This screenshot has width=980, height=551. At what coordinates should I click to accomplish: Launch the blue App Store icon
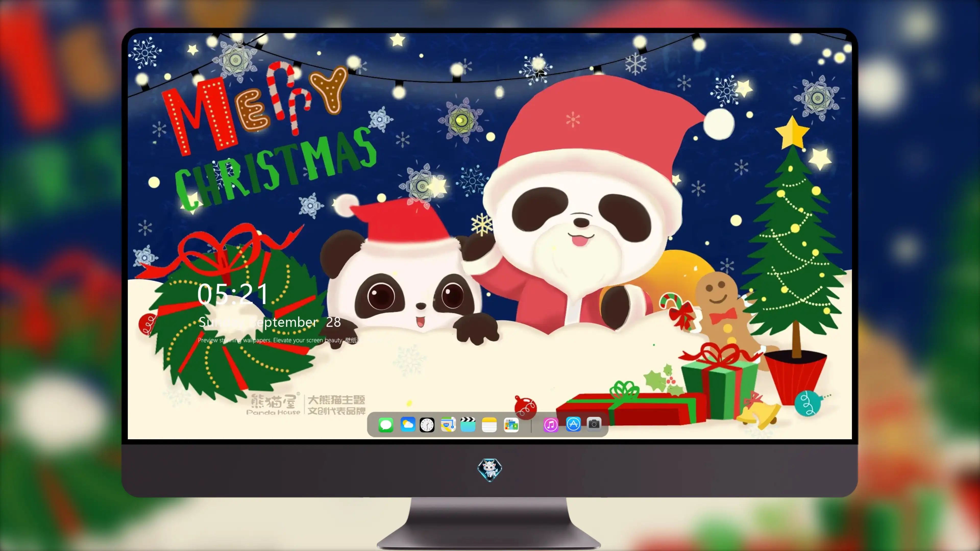[573, 424]
